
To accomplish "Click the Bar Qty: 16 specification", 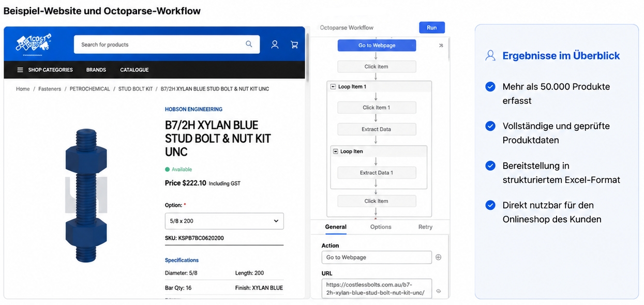I will tap(178, 288).
